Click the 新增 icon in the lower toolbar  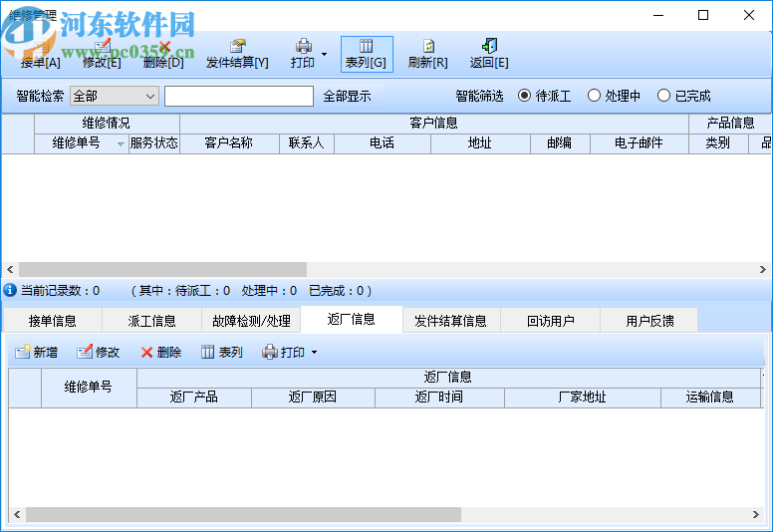point(23,352)
